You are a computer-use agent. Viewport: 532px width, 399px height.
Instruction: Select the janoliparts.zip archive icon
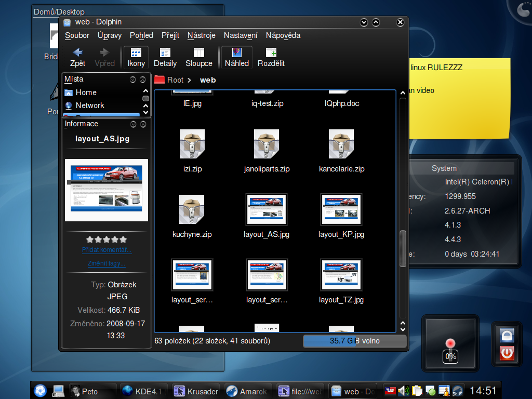tap(267, 144)
